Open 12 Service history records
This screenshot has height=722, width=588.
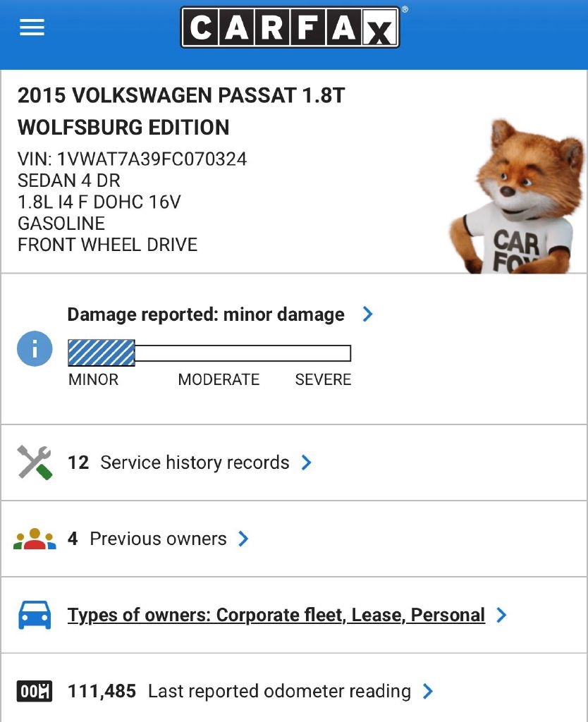(x=179, y=463)
